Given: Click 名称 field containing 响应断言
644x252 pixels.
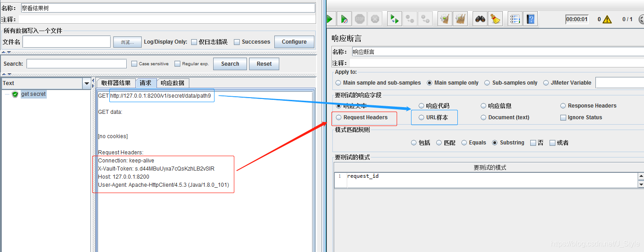Looking at the screenshot, I should tap(497, 52).
